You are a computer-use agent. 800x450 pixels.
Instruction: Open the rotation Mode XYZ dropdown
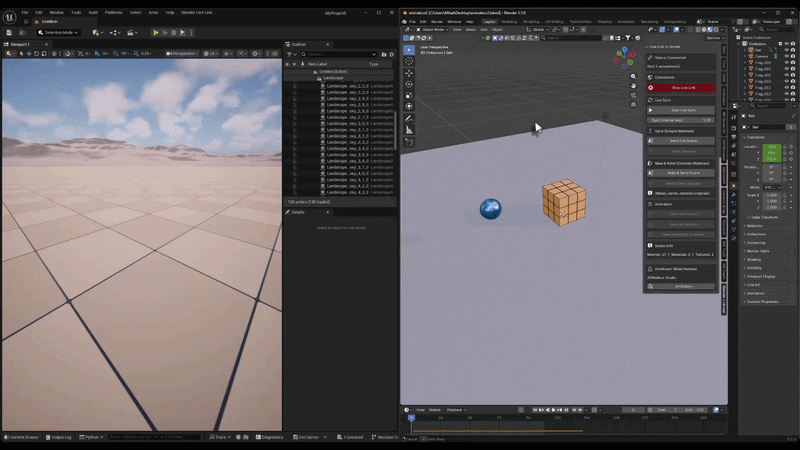(x=771, y=187)
